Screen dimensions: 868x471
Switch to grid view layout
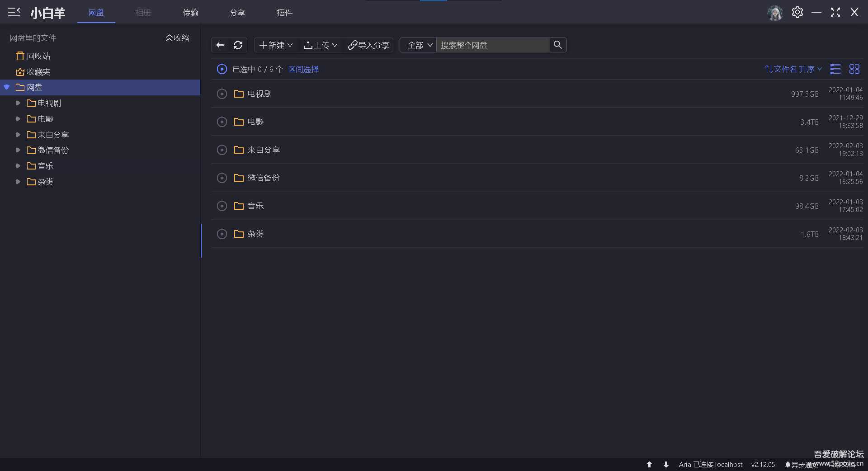854,69
